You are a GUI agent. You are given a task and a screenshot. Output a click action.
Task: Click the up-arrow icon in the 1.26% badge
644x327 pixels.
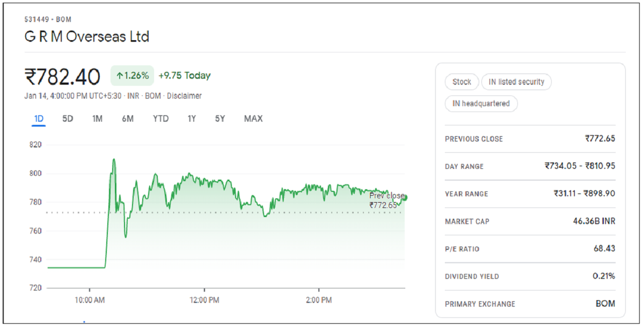click(x=120, y=76)
